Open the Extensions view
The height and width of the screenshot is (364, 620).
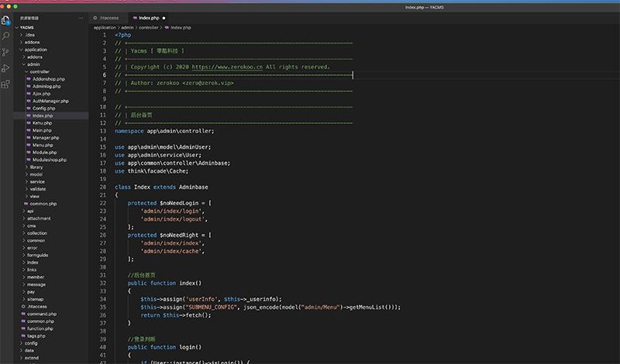pos(6,84)
